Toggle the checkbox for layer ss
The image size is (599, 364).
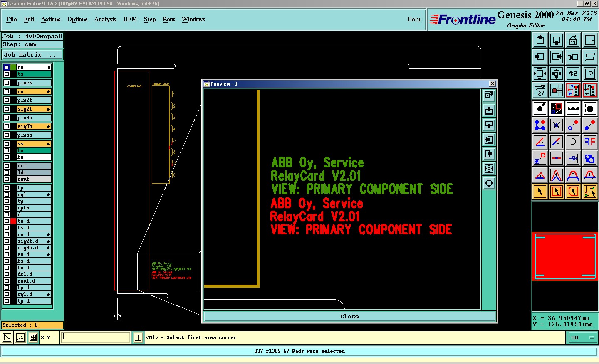(x=7, y=144)
